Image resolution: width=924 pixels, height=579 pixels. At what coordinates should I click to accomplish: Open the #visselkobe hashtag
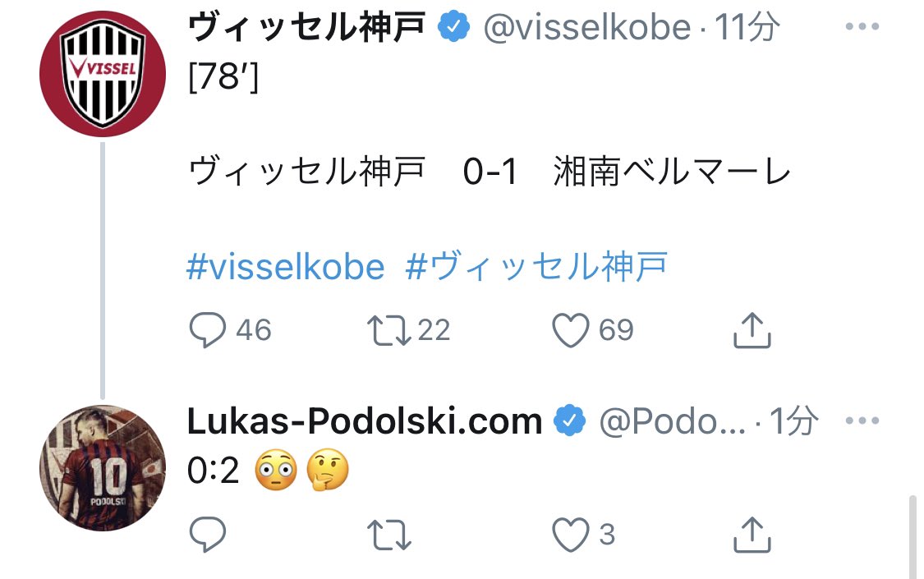click(x=286, y=267)
